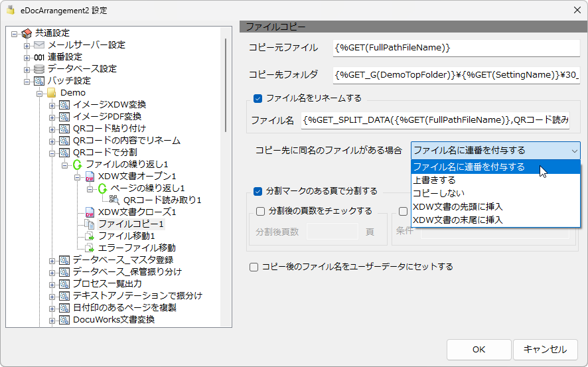Expand the データベース設定 node
The height and width of the screenshot is (367, 588).
[x=27, y=70]
